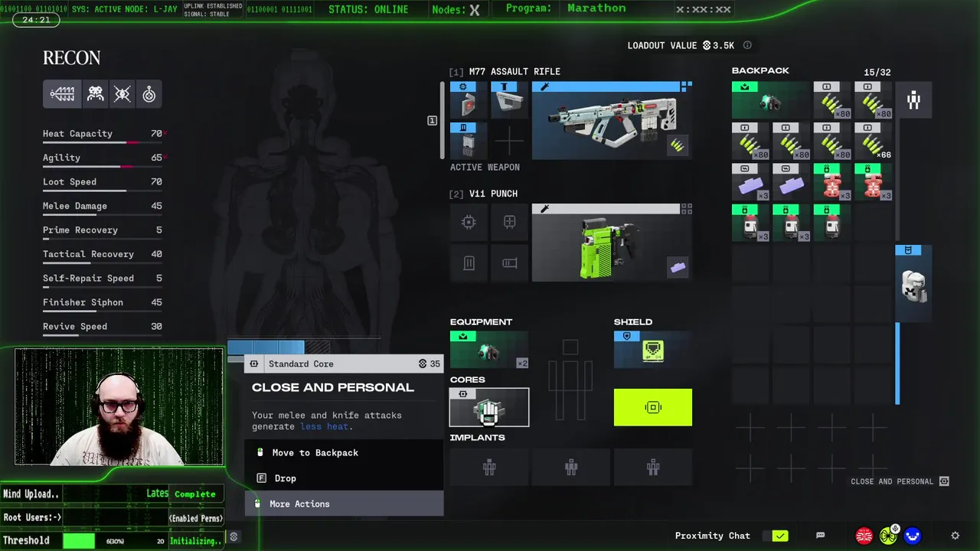This screenshot has width=980, height=551.
Task: Select the green-tagged gadget in backpack
Action: point(770,99)
